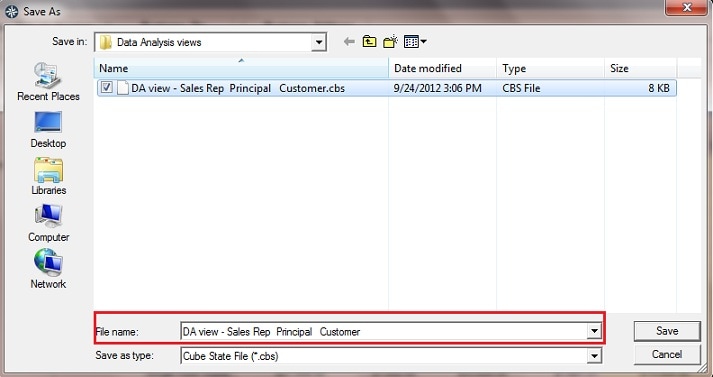Open Computer in sidebar

48,223
